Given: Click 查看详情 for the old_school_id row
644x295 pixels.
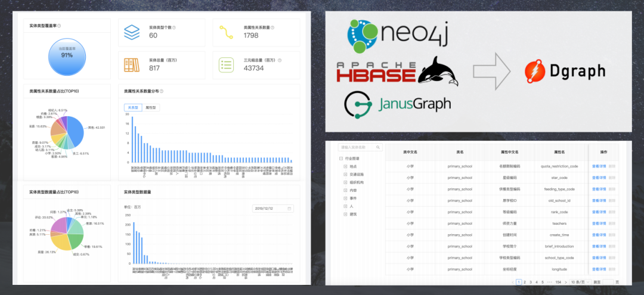Looking at the screenshot, I should click(x=599, y=201).
